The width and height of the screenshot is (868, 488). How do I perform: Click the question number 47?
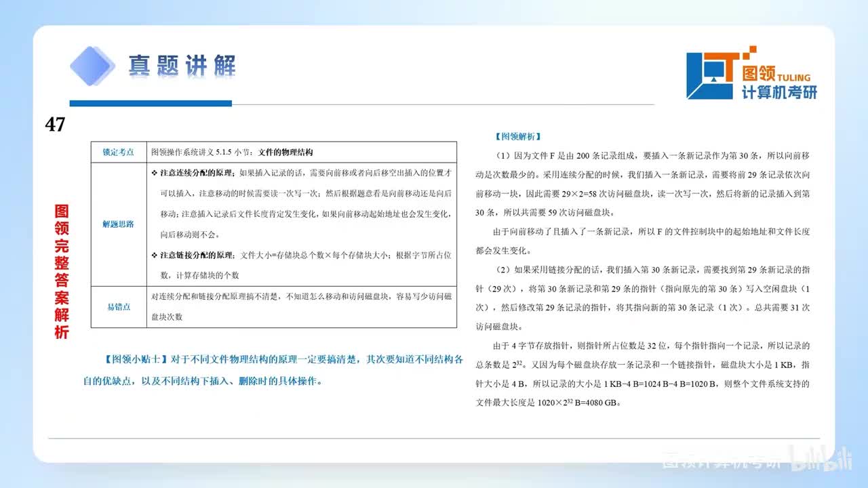point(55,125)
